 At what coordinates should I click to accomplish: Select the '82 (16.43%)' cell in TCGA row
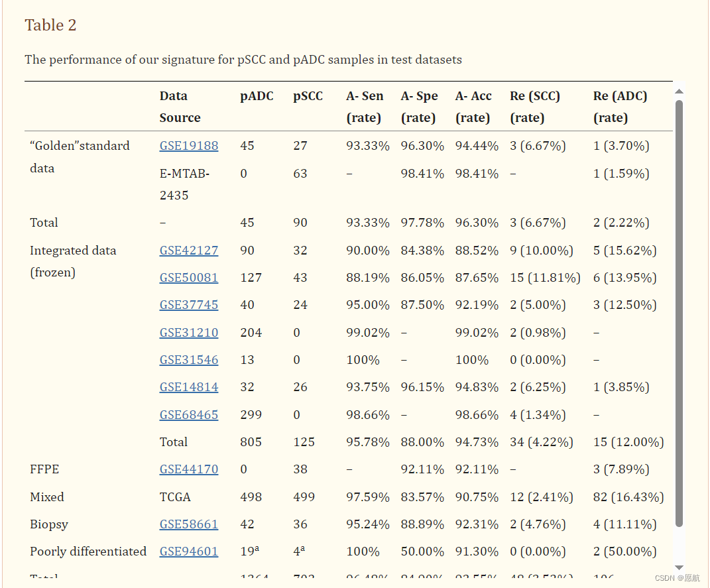(x=628, y=497)
